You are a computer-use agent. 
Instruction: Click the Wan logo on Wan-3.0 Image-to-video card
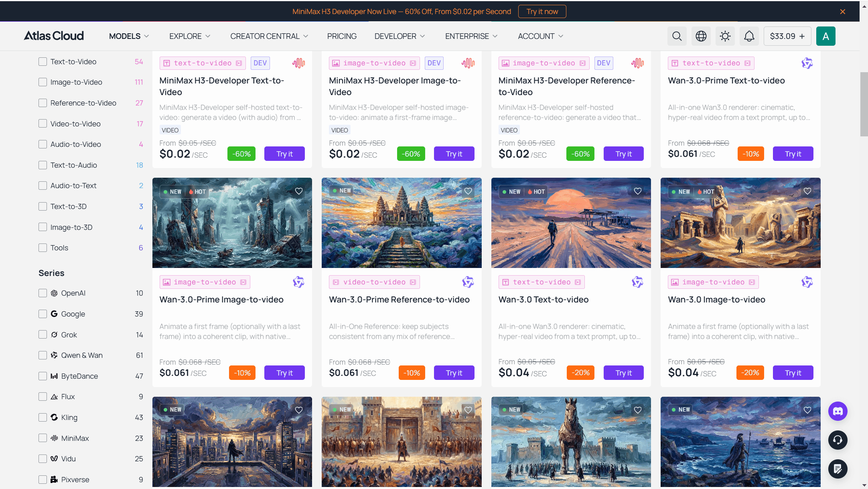click(x=807, y=282)
